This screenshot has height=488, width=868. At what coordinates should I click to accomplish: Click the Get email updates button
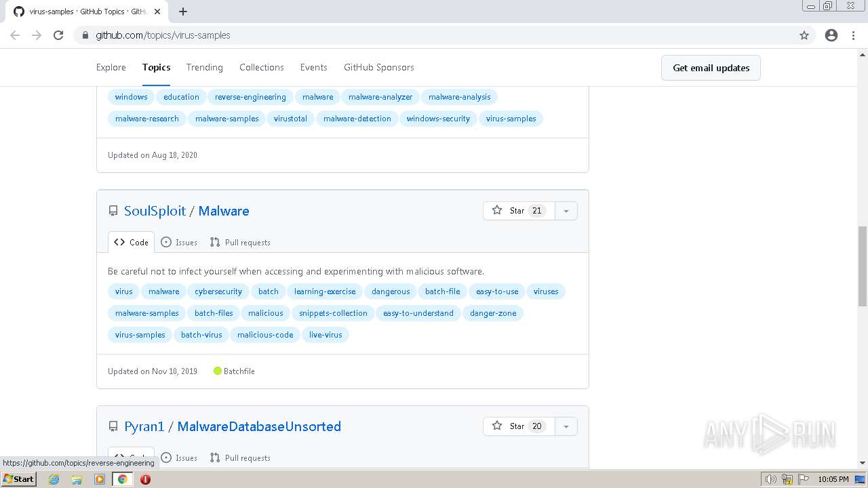pyautogui.click(x=711, y=68)
